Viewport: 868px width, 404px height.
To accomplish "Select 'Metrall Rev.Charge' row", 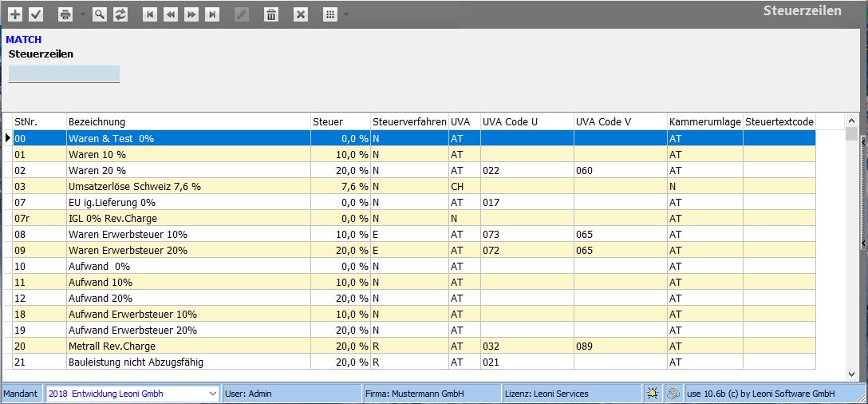I will click(414, 347).
